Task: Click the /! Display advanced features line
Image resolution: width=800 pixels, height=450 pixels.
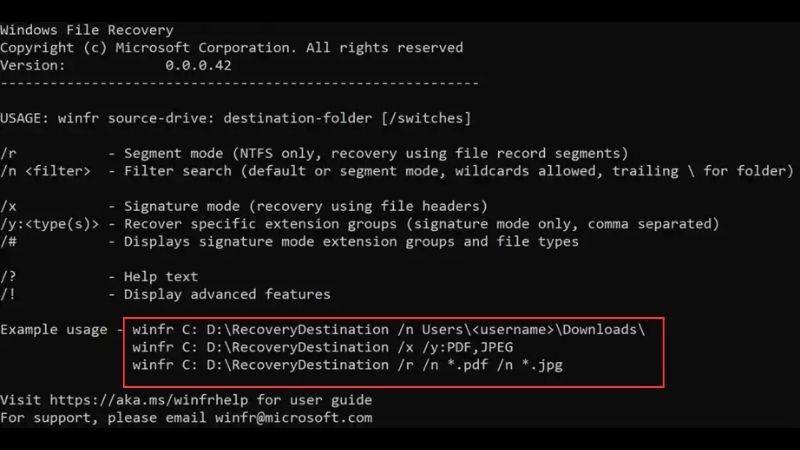Action: click(165, 294)
